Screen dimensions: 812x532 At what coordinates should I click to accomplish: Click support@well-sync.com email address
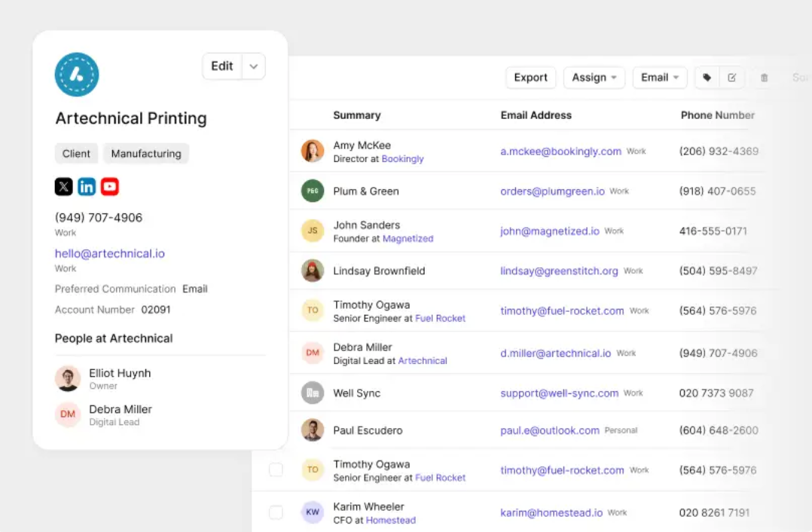tap(559, 393)
